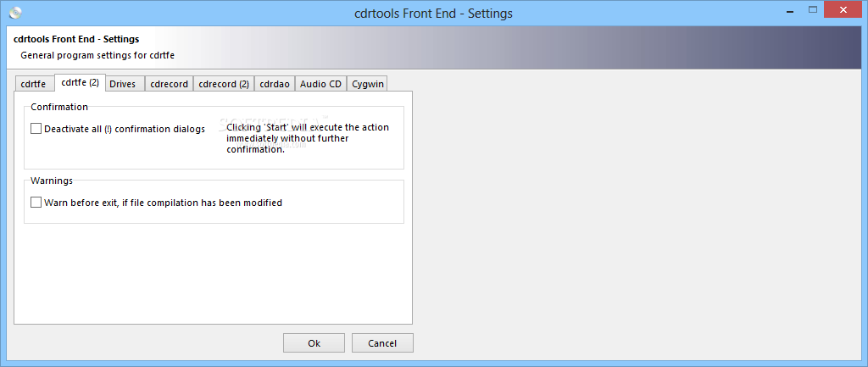Toggle Warn before exit checkbox

point(36,203)
